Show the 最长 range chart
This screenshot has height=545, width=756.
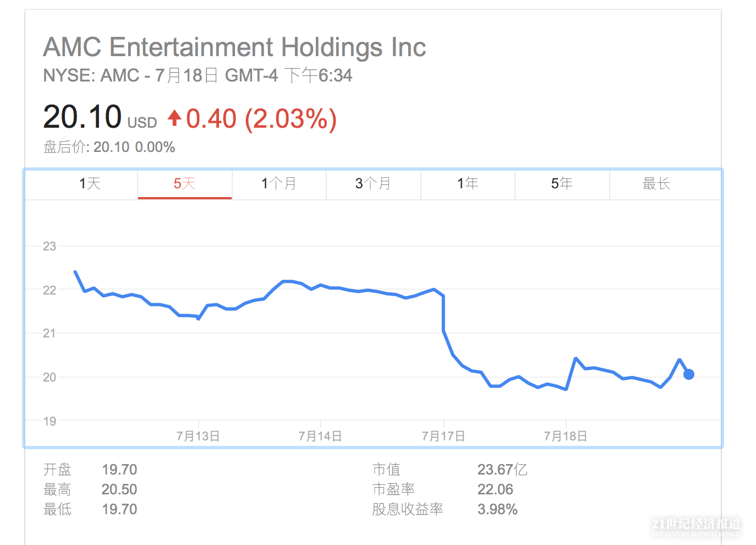(656, 184)
